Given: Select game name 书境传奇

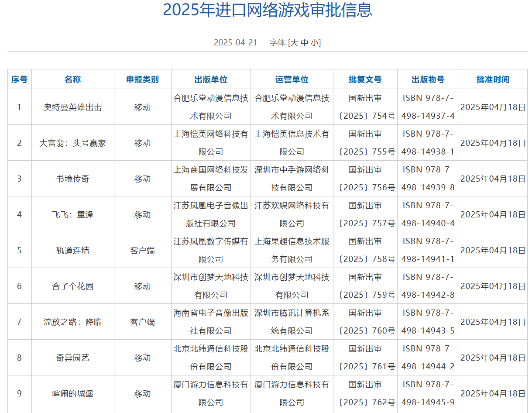Looking at the screenshot, I should [x=72, y=179].
